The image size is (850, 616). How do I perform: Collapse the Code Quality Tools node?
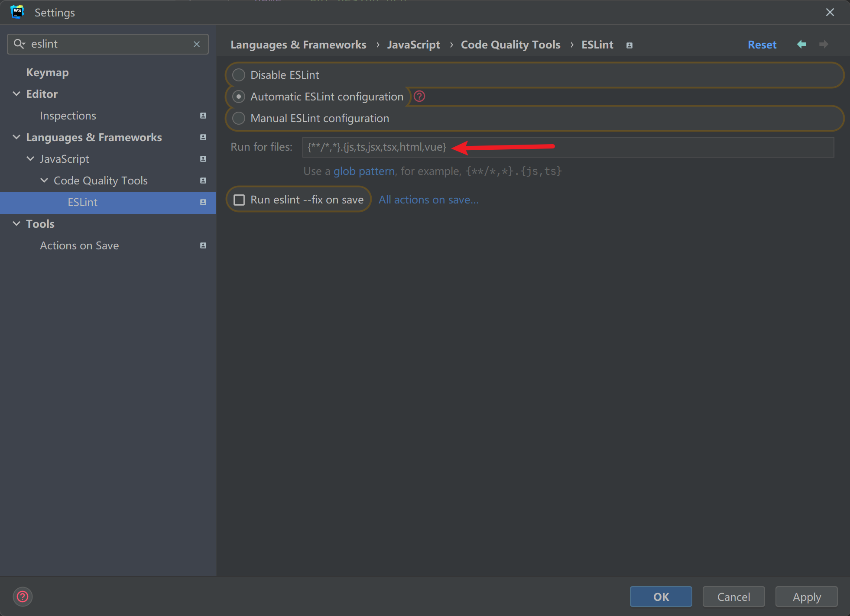coord(44,181)
